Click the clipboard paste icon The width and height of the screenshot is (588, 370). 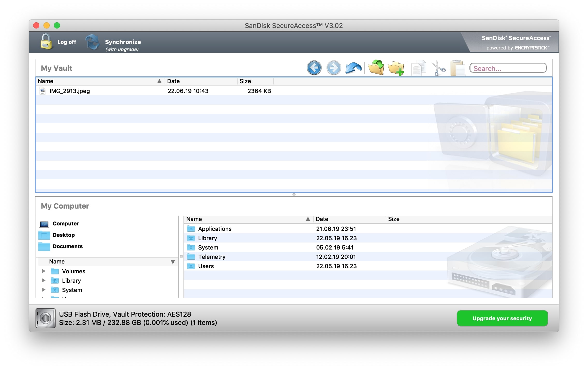pyautogui.click(x=457, y=68)
